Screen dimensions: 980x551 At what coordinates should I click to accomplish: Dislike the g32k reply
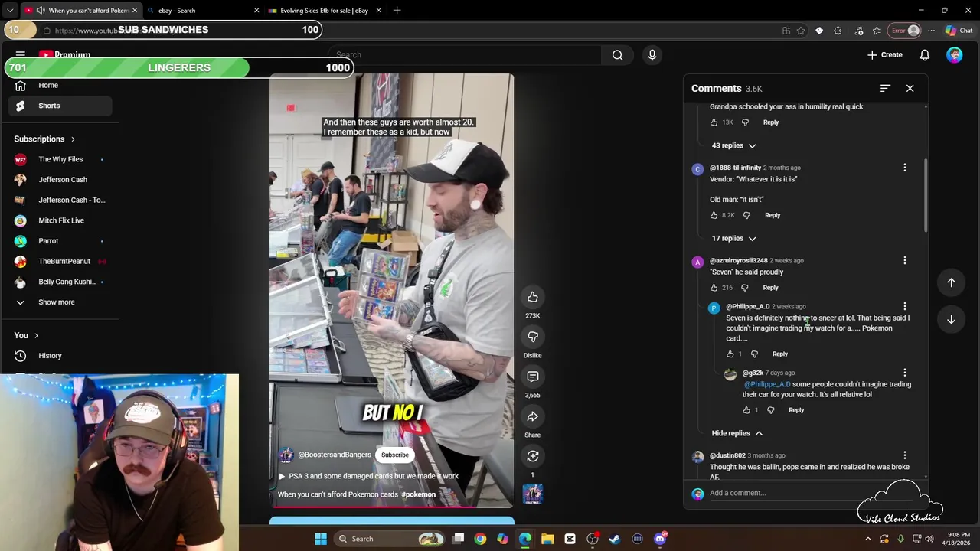coord(770,410)
